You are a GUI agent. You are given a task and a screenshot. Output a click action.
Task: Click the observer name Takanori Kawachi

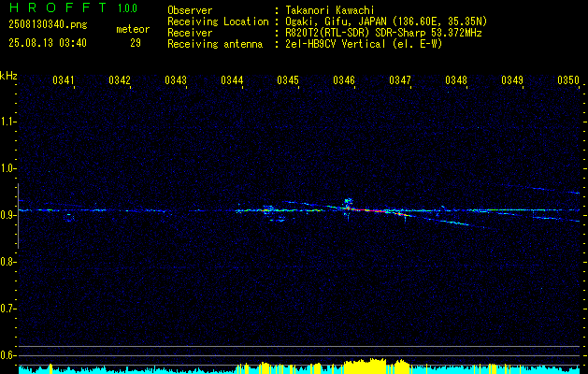click(x=330, y=10)
